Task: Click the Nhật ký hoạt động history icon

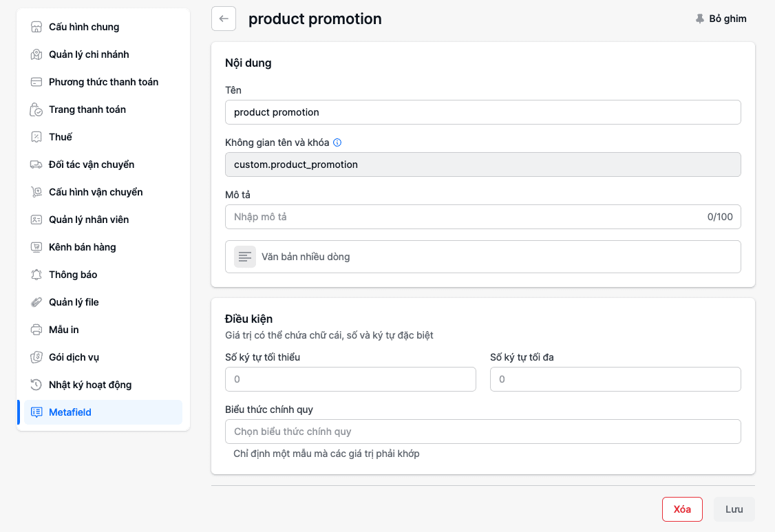Action: pos(36,385)
